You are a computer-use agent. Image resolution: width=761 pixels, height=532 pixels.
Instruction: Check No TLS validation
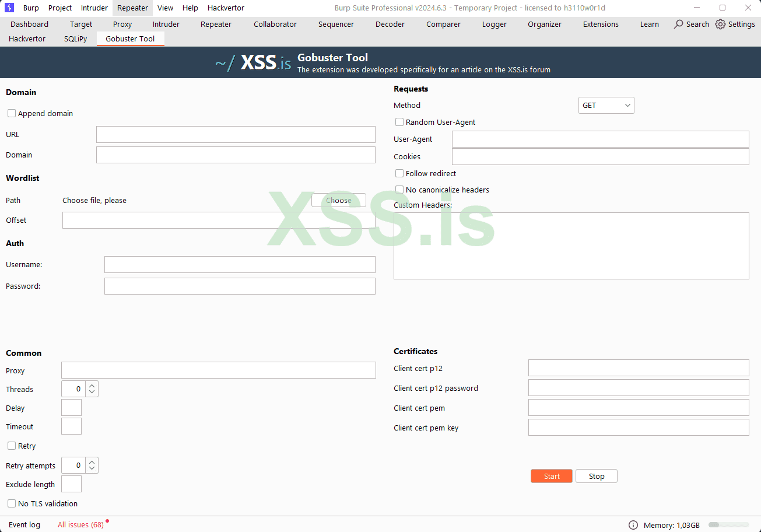(12, 503)
